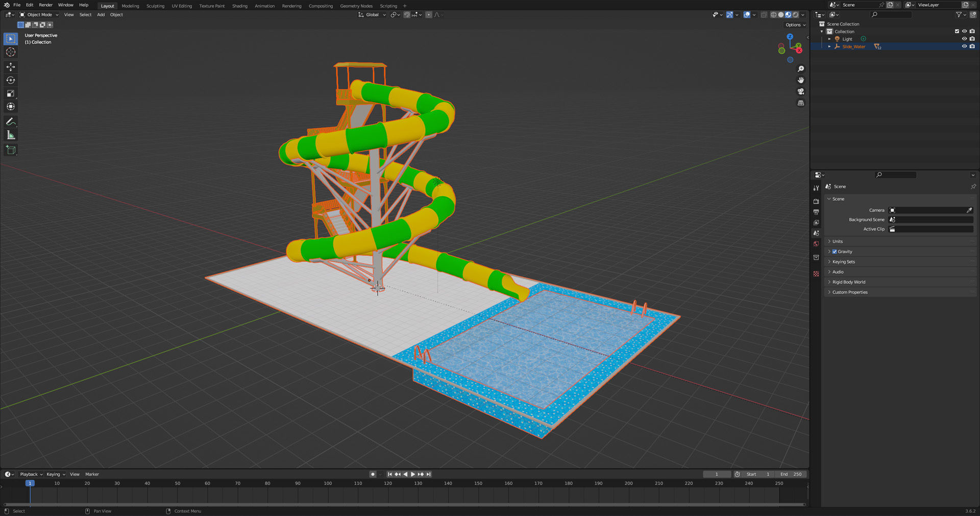Expand the Rigid Body World panel

tap(848, 282)
